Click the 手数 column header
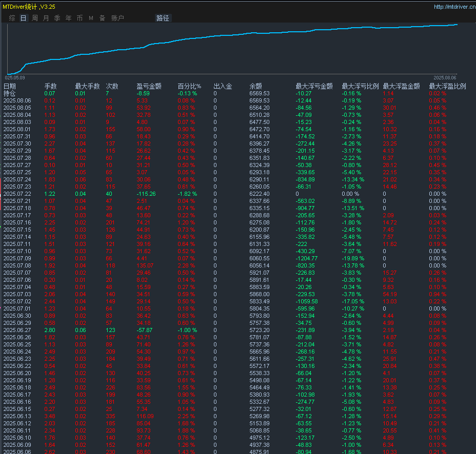Image resolution: width=476 pixels, height=454 pixels. [50, 86]
